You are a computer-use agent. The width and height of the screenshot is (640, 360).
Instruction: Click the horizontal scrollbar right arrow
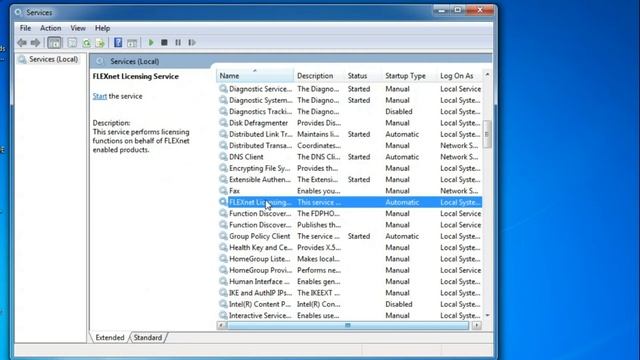click(x=476, y=325)
